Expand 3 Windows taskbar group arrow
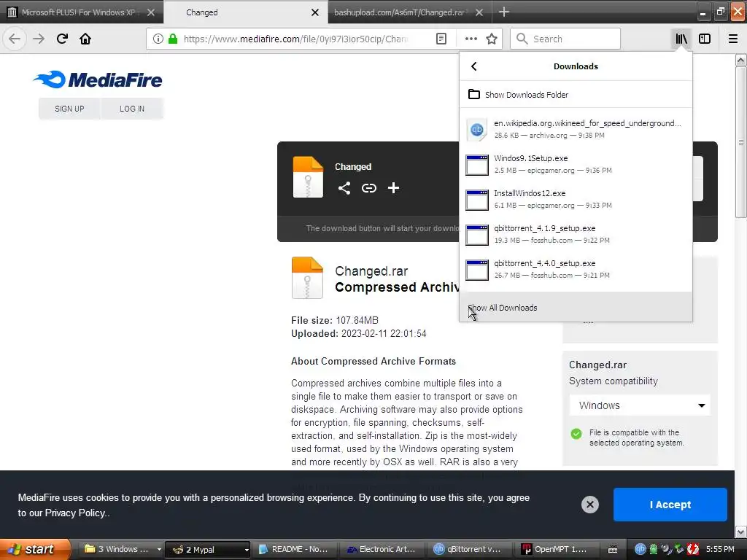 click(x=159, y=550)
